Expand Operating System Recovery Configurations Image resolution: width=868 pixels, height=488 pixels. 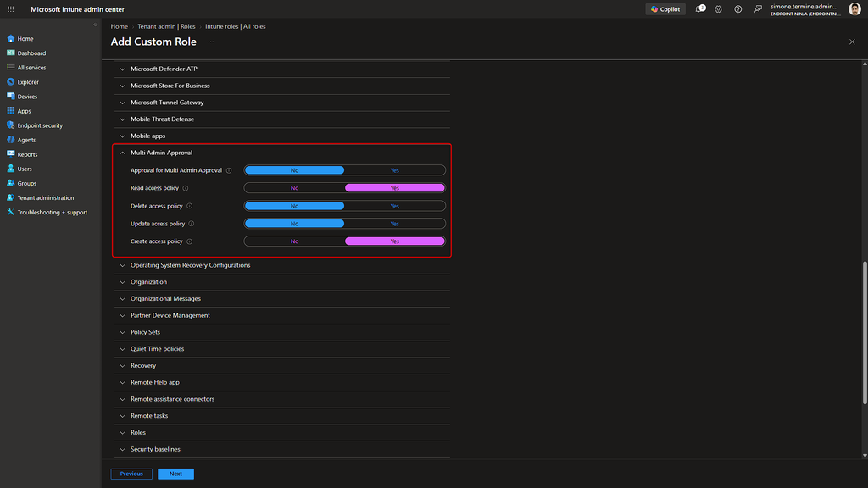click(x=281, y=265)
